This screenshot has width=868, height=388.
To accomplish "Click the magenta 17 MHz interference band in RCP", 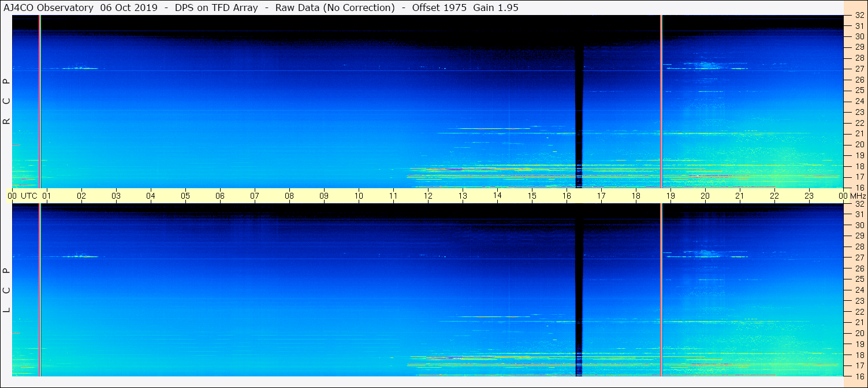I will pyautogui.click(x=623, y=176).
